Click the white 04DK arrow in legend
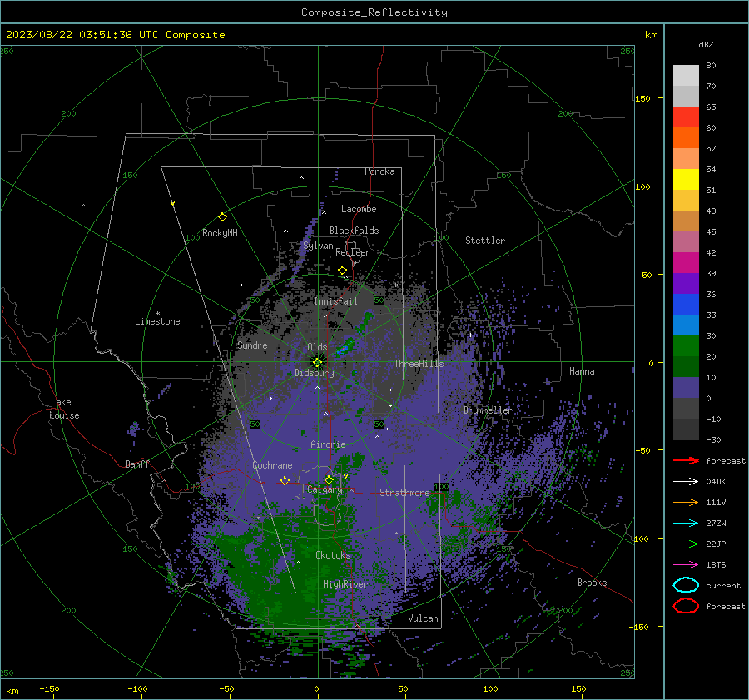749x700 pixels. point(686,481)
